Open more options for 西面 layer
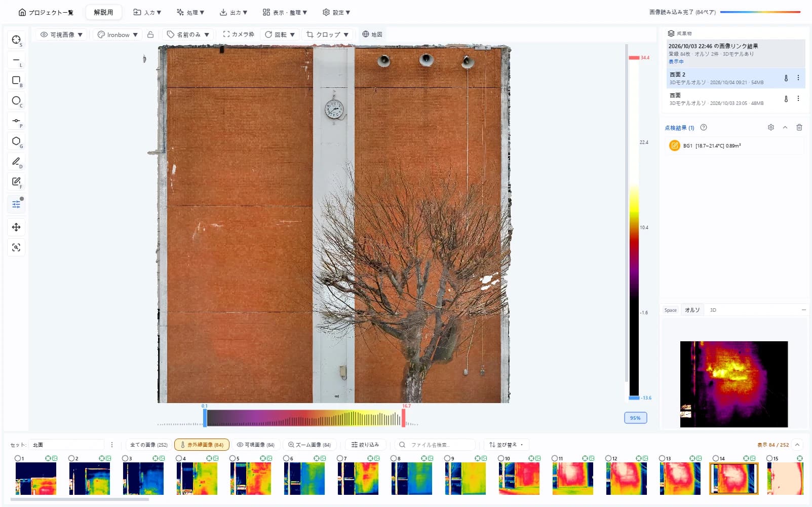This screenshot has width=812, height=507. (x=798, y=99)
